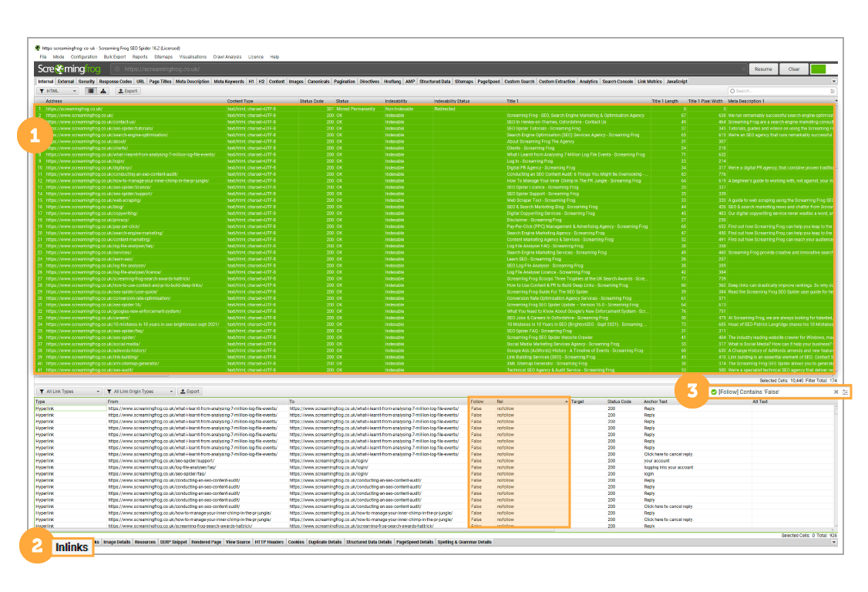Open the HTML filter dropdown
Screen dimensions: 868x592
coord(58,91)
